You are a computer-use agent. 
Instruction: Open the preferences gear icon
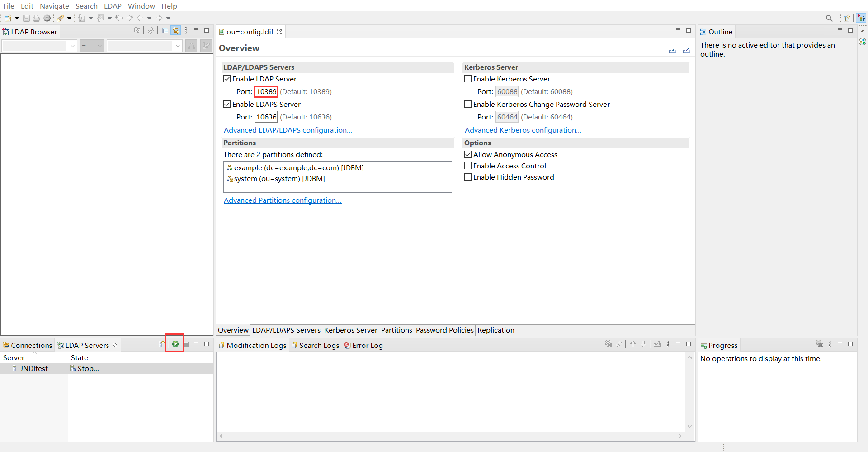click(47, 18)
